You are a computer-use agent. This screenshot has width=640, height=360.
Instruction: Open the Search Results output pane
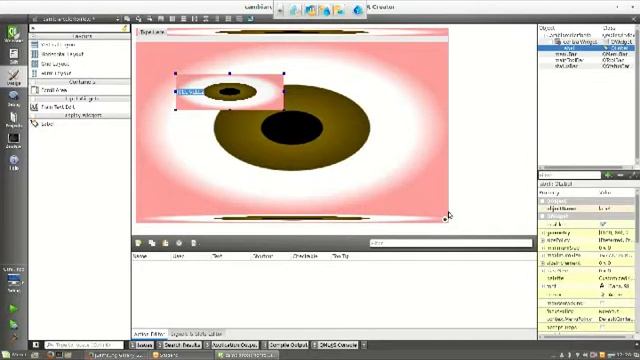179,345
